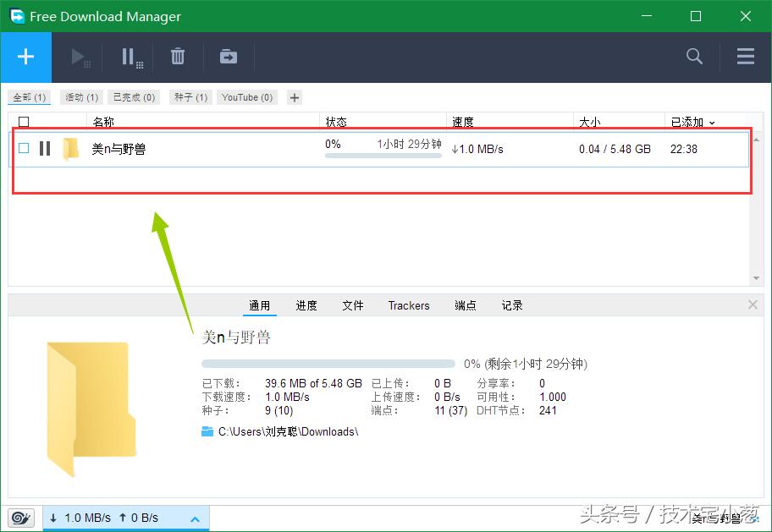The image size is (772, 532).
Task: Click the Pause downloads toolbar icon
Action: pos(130,57)
